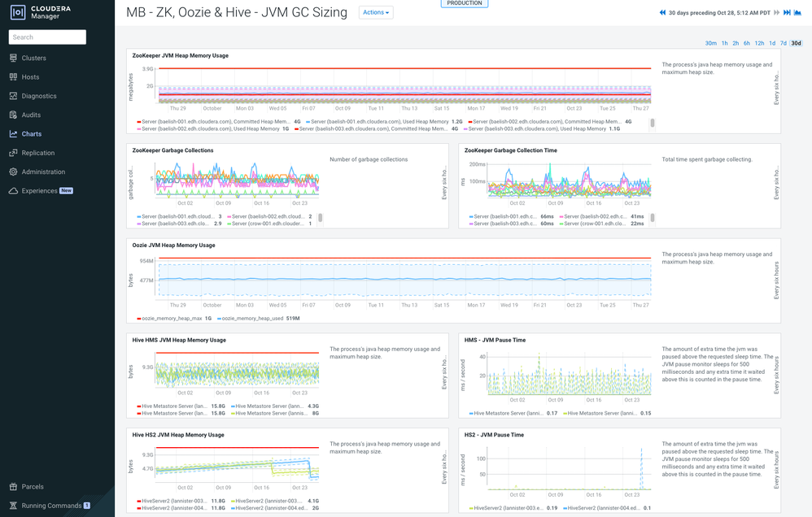Click the Parcels gift icon
The width and height of the screenshot is (812, 517).
coord(14,486)
